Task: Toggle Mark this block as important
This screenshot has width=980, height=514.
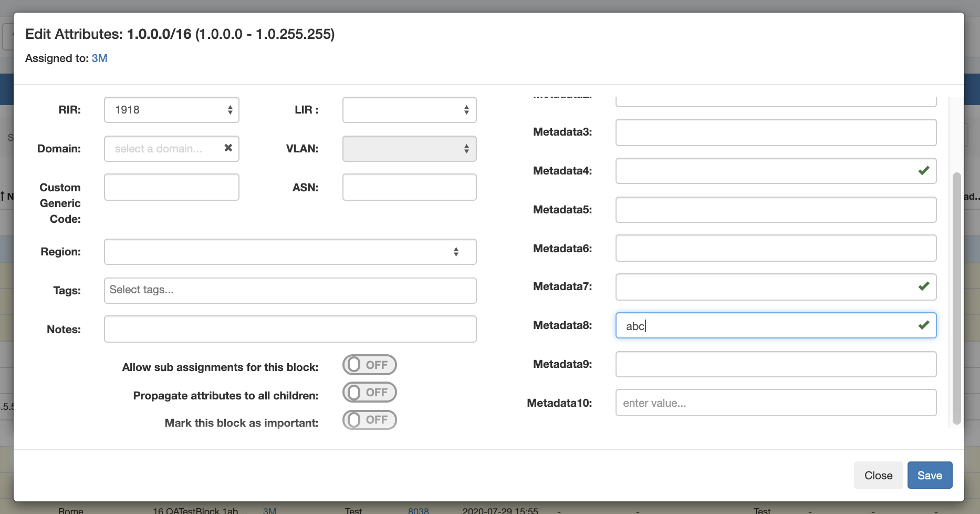Action: coord(369,420)
